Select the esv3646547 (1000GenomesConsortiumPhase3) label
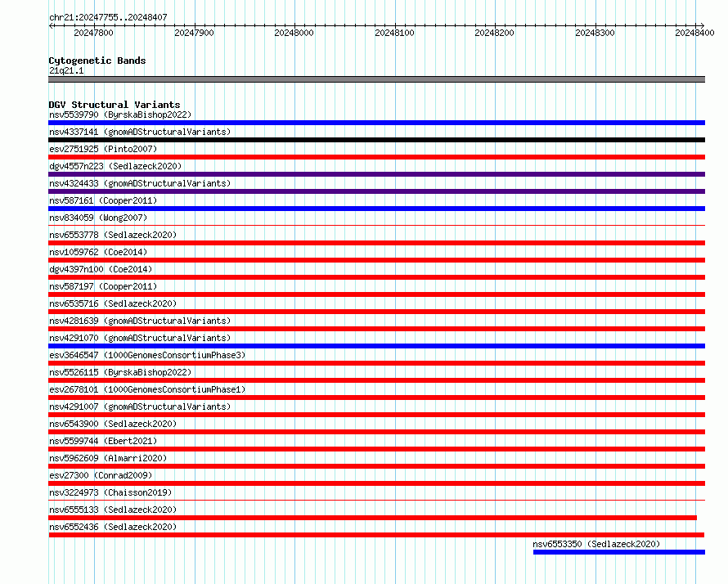This screenshot has height=584, width=728. pos(147,355)
